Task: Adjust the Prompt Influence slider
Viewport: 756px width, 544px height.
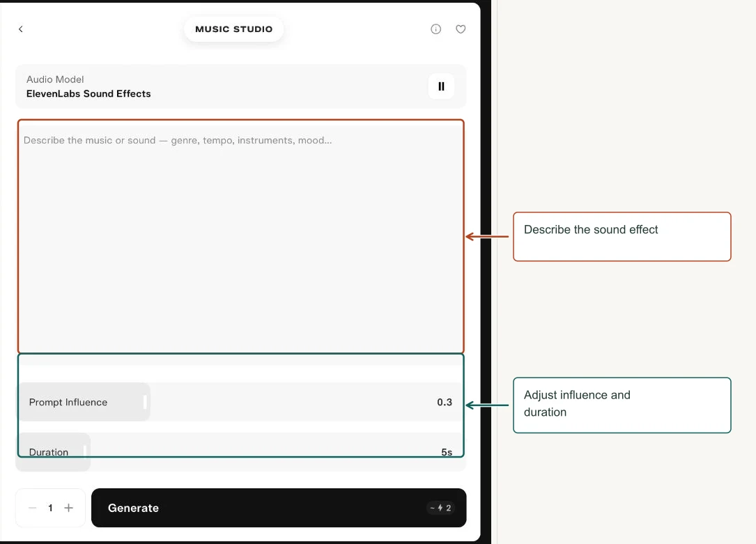Action: tap(240, 402)
